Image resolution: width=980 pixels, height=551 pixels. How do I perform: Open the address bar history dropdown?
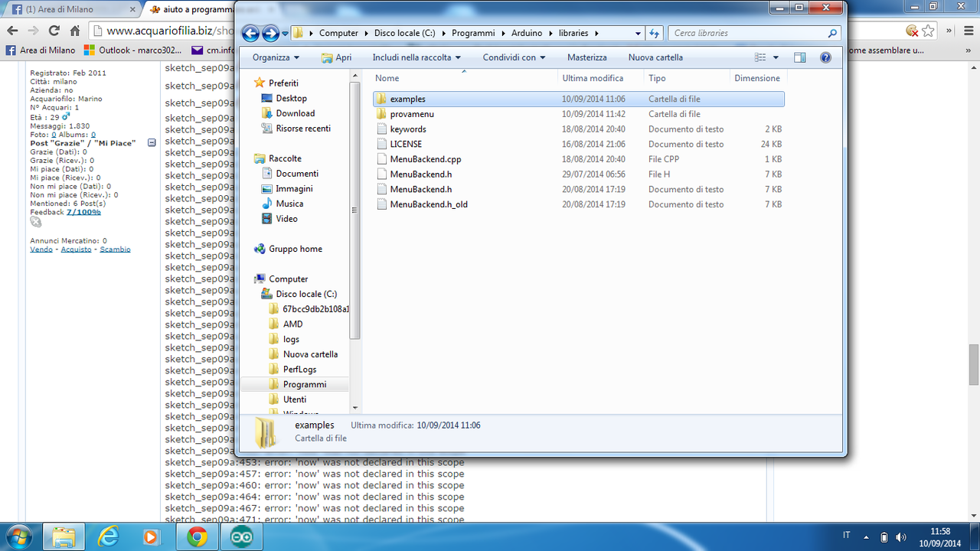point(639,34)
